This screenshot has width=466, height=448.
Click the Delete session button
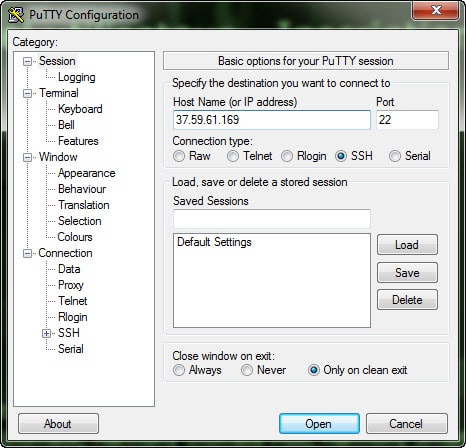pos(407,300)
